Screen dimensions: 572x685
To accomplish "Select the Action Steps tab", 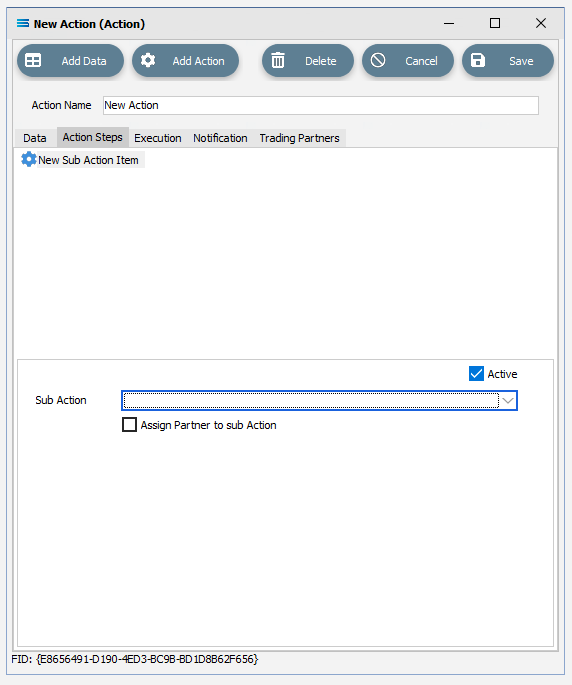I will pyautogui.click(x=93, y=137).
